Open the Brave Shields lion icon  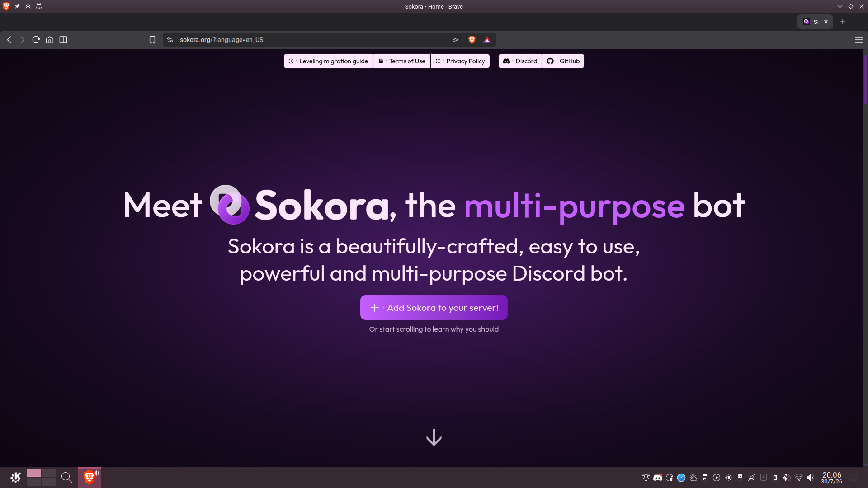tap(472, 40)
